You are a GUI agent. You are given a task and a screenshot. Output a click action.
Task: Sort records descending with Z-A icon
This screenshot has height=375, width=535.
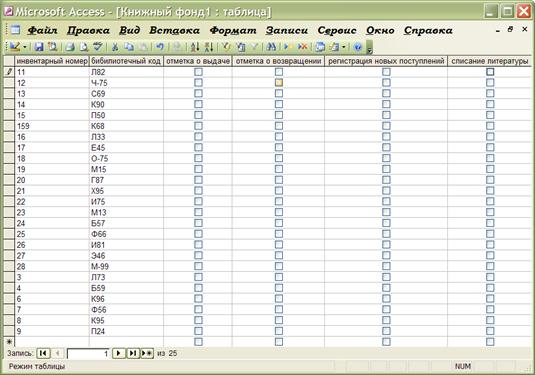[x=209, y=47]
